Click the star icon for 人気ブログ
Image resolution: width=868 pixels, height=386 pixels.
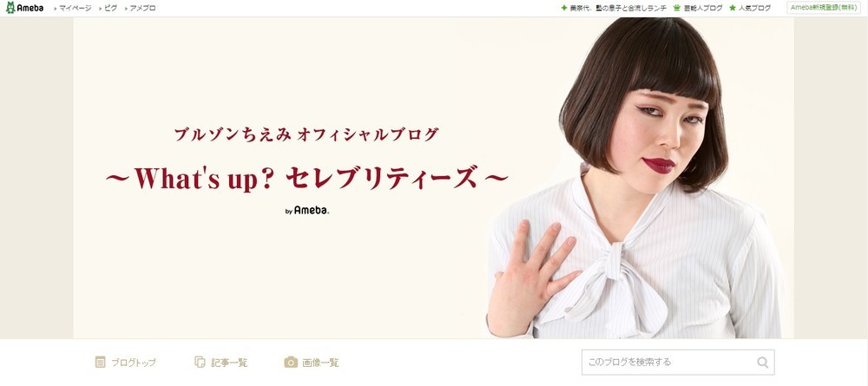733,9
